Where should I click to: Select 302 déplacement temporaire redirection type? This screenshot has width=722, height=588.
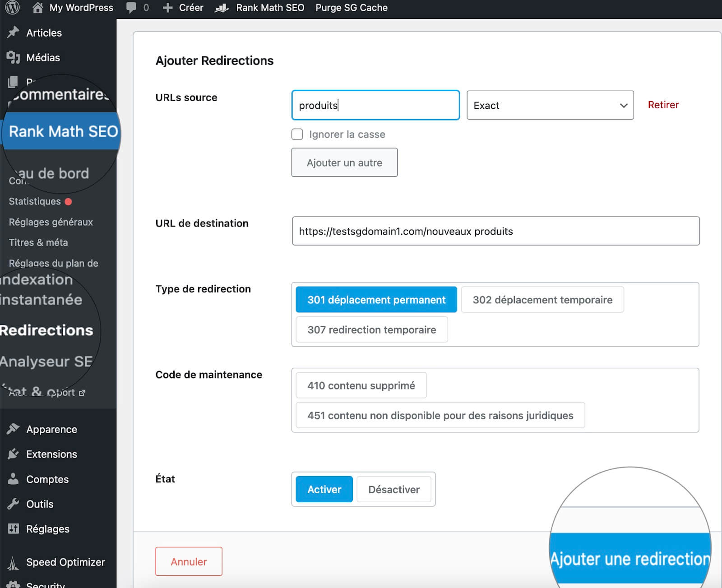(x=542, y=300)
